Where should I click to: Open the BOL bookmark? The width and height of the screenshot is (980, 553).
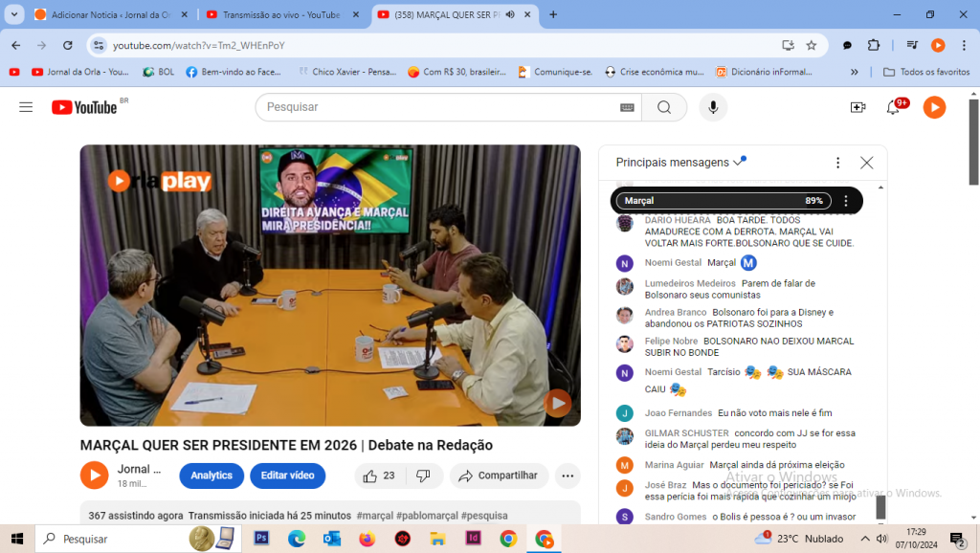pos(159,72)
